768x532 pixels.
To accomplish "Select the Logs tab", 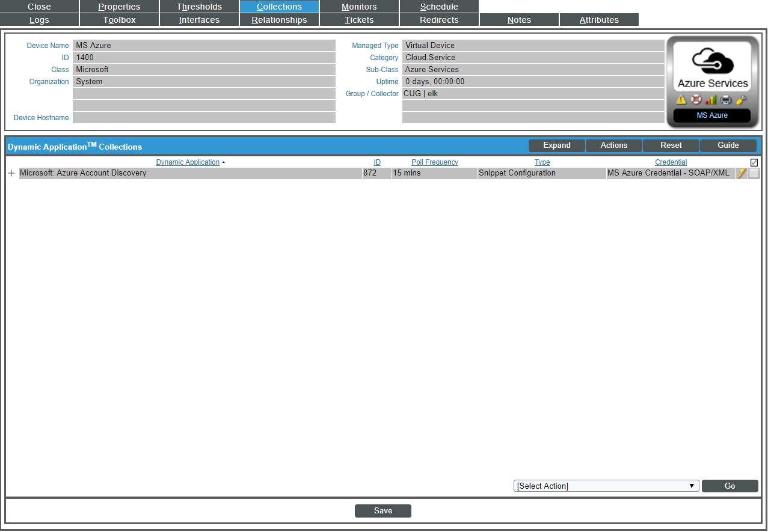I will pyautogui.click(x=38, y=19).
